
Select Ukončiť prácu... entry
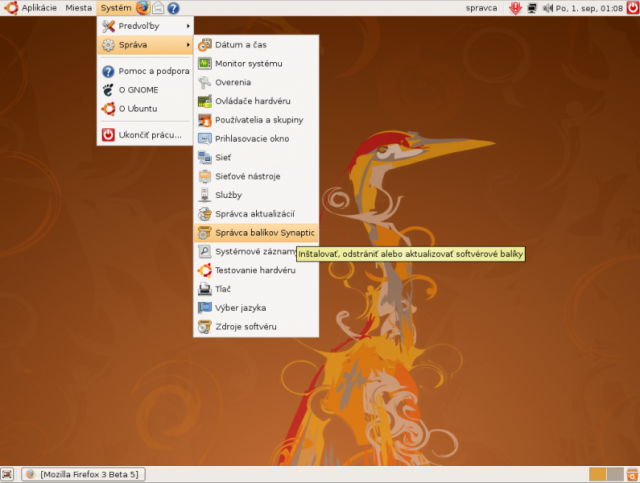tap(145, 135)
